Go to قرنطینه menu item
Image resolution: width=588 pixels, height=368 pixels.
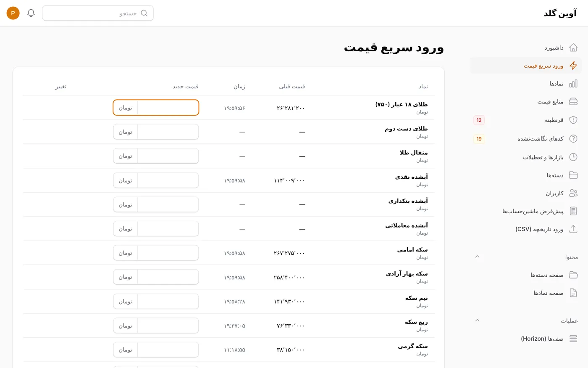click(526, 120)
